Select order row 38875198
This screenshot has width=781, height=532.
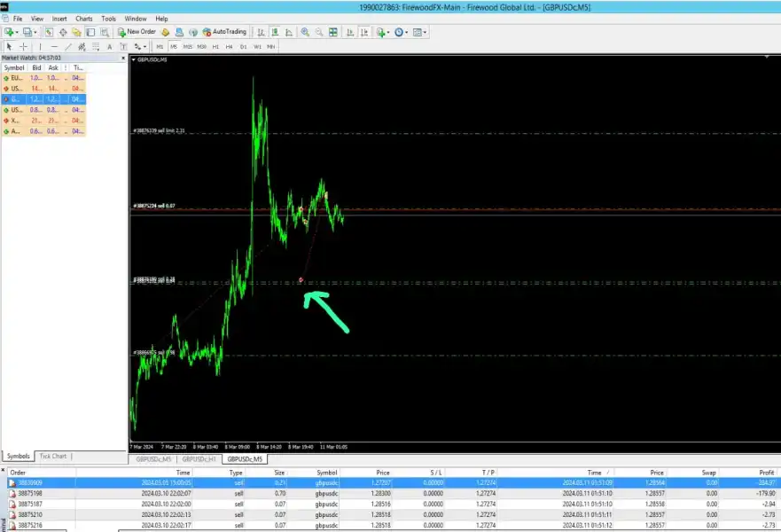pyautogui.click(x=390, y=493)
